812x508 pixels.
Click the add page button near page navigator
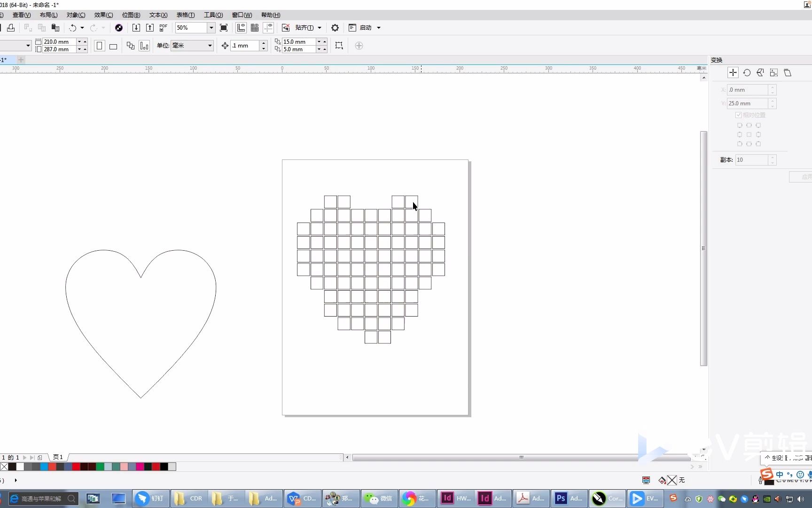[x=40, y=457]
